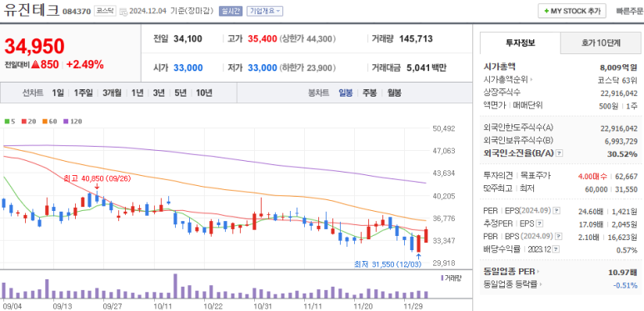Select 월봉 monthly candle chart
The width and height of the screenshot is (644, 311).
pos(394,93)
